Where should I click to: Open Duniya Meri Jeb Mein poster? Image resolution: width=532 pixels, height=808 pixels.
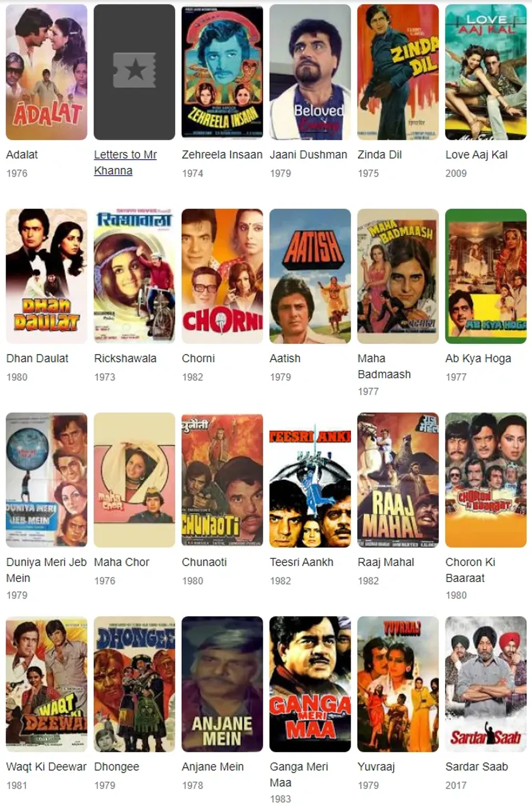[x=46, y=480]
